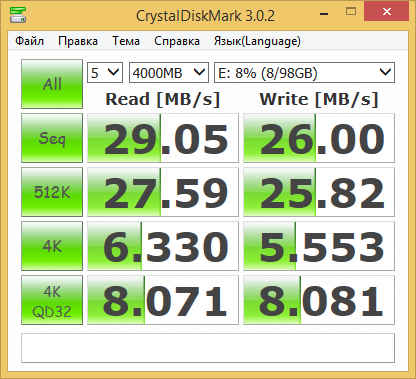The width and height of the screenshot is (416, 379).
Task: Maximize the CrystalDiskMark window
Action: 351,12
